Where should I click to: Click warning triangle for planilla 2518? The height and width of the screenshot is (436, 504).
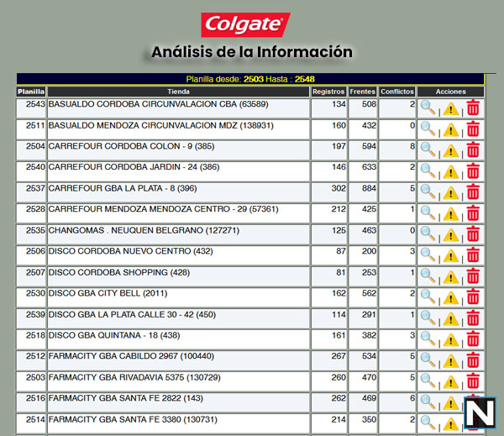pyautogui.click(x=450, y=340)
